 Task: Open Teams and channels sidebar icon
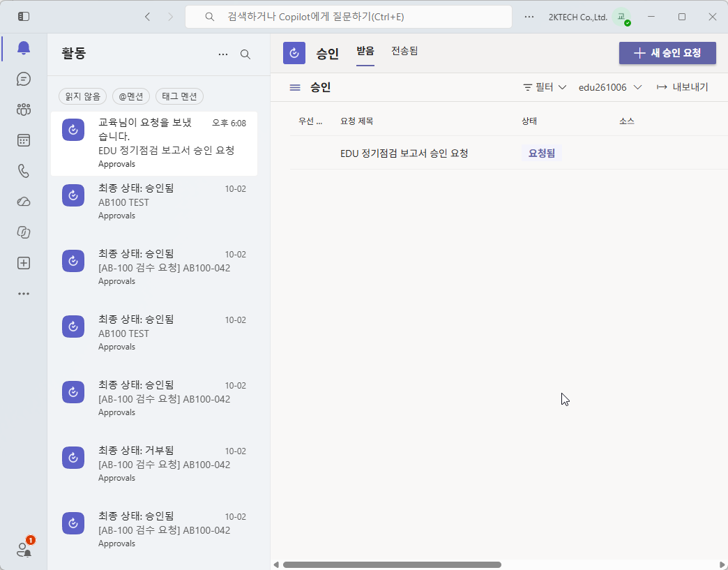24,110
